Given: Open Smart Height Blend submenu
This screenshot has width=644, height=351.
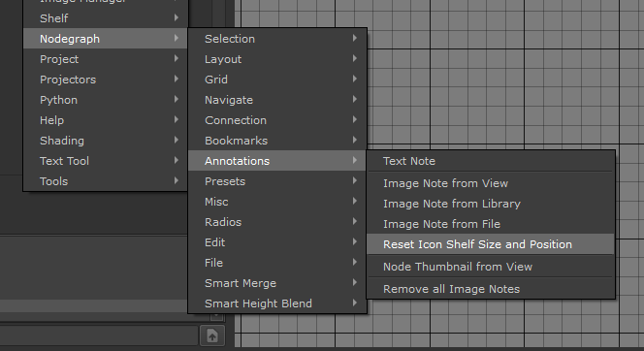Looking at the screenshot, I should pos(277,303).
